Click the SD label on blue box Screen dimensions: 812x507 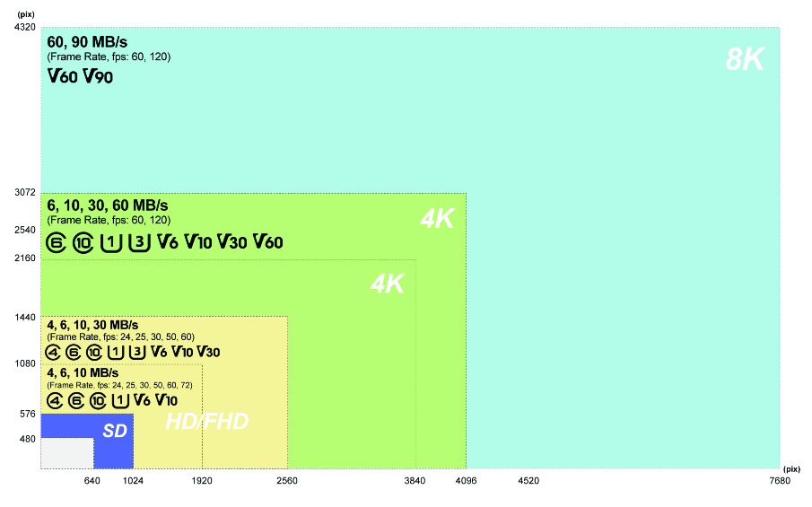(115, 431)
